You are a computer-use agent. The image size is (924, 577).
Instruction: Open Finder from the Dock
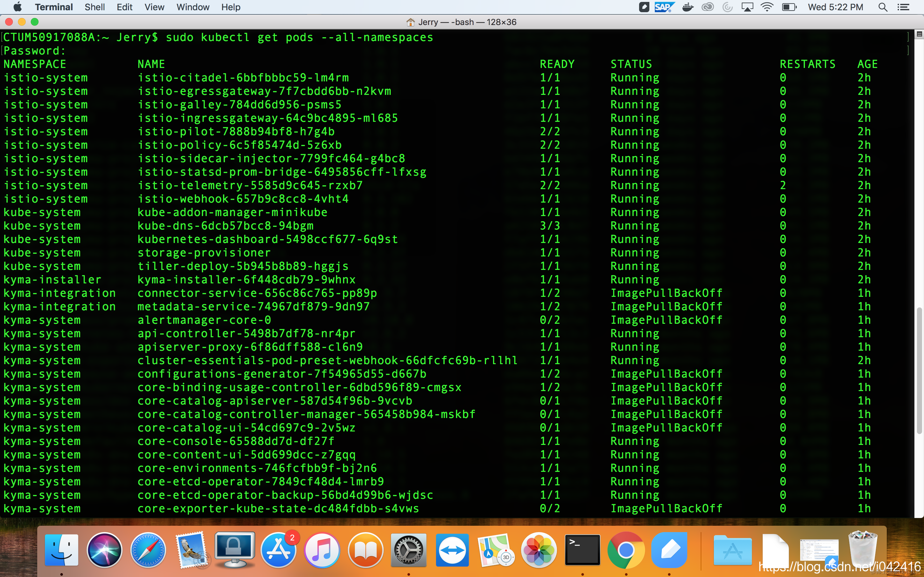[x=62, y=550]
